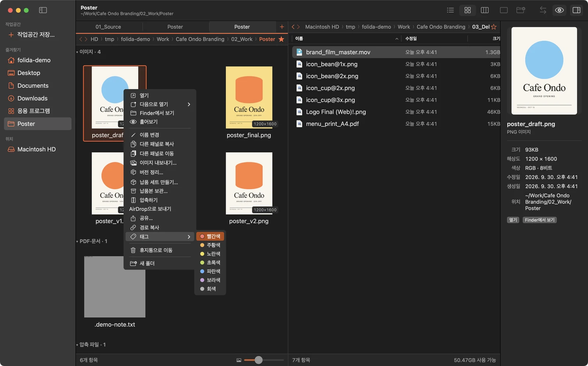The width and height of the screenshot is (588, 366).
Task: Add a new tab with the plus icon
Action: 282,26
